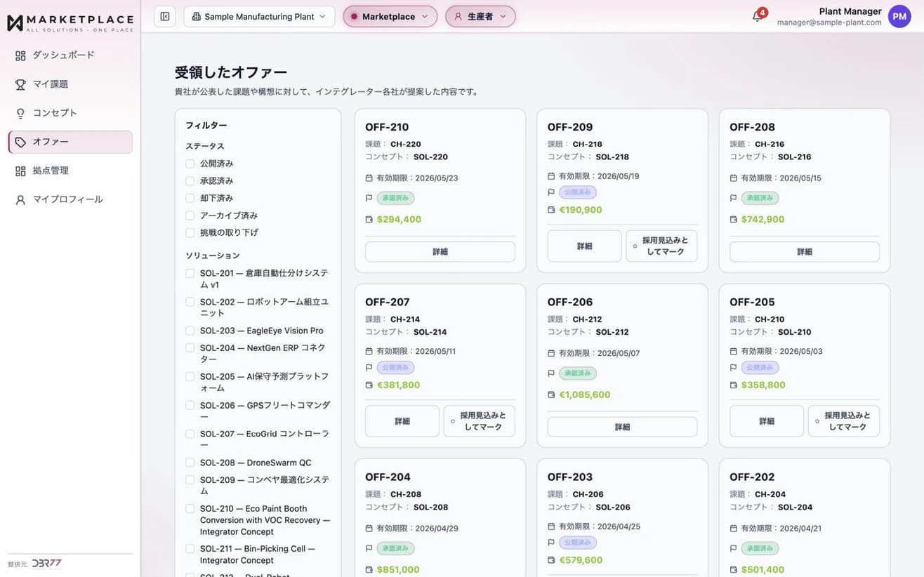Click the calendar icon on OFF-204 card

[369, 529]
